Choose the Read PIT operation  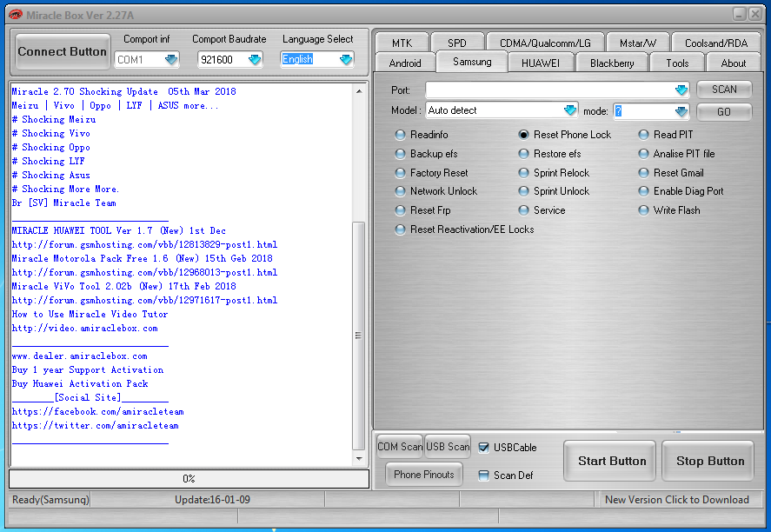click(643, 134)
